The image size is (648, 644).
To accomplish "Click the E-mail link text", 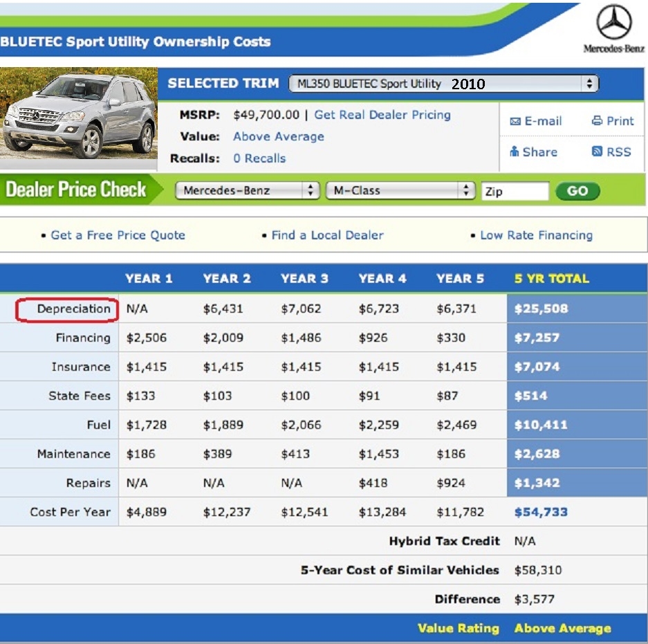I will [x=543, y=121].
